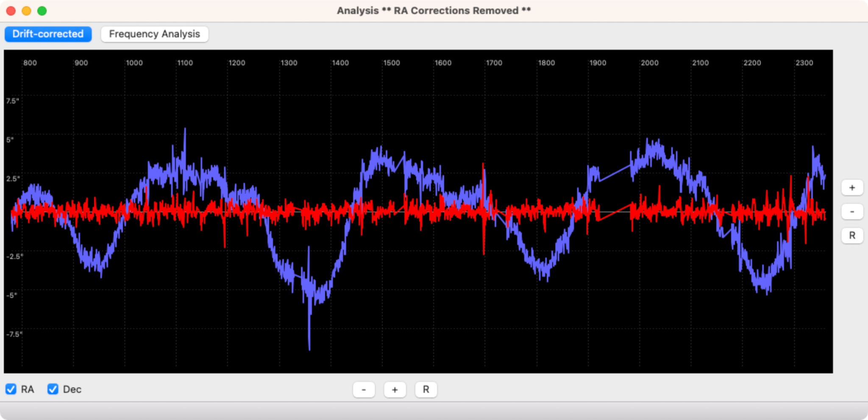868x420 pixels.
Task: Click the -7.5" vertical axis label
Action: click(14, 334)
